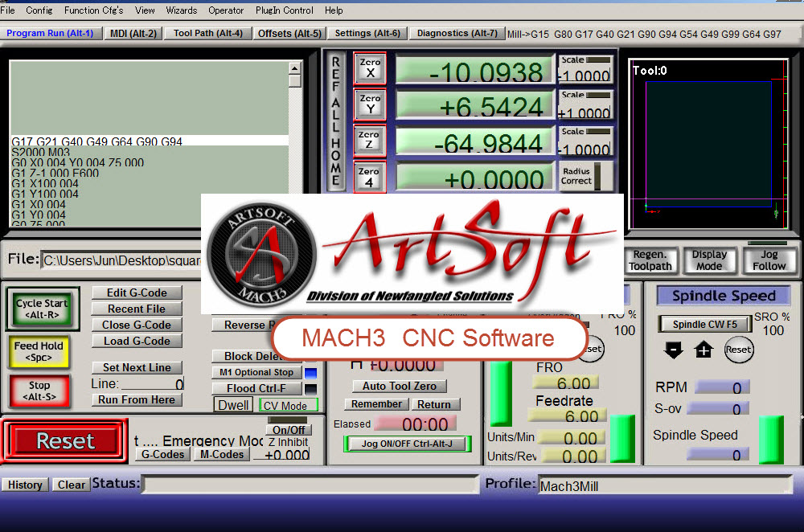Click the red Stop button
This screenshot has width=804, height=532.
39,391
